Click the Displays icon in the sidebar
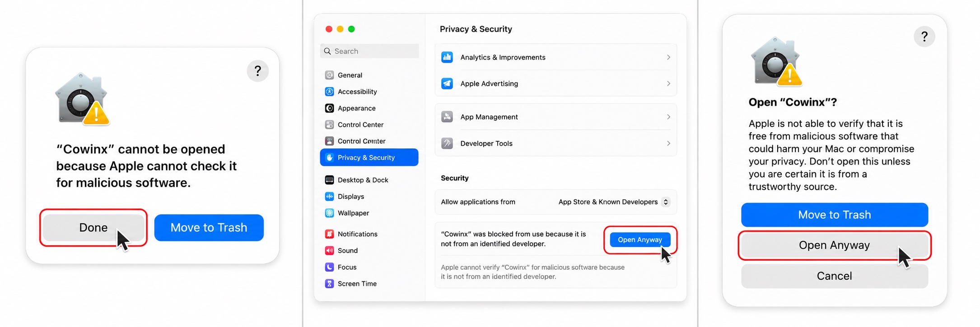This screenshot has height=327, width=980. click(329, 197)
